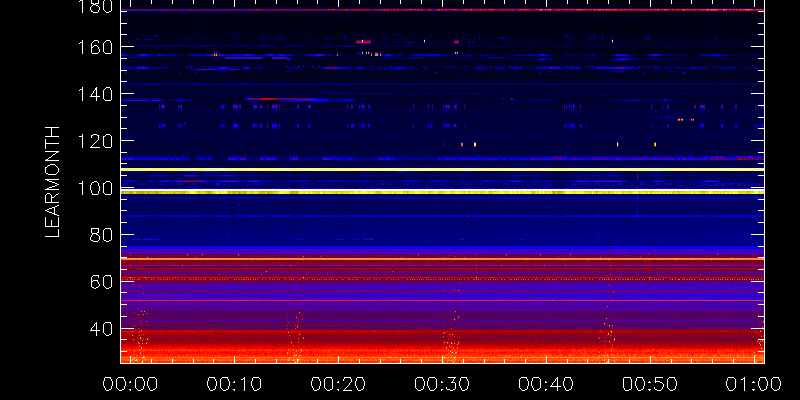The height and width of the screenshot is (400, 800).
Task: Click the 00:10 time axis label
Action: click(234, 384)
